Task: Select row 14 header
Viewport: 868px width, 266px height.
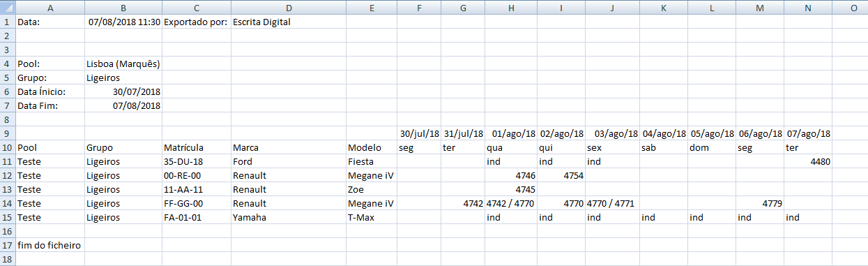Action: [x=7, y=203]
